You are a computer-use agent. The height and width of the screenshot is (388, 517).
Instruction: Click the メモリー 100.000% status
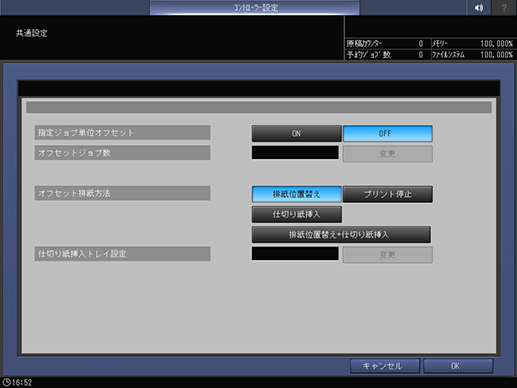[x=473, y=44]
